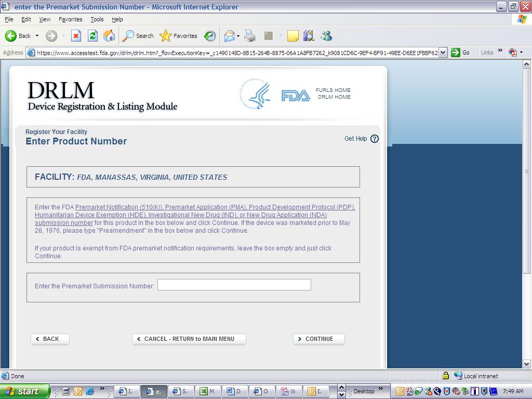The width and height of the screenshot is (532, 399).
Task: Click the Discuss yellow note icon
Action: pos(292,36)
